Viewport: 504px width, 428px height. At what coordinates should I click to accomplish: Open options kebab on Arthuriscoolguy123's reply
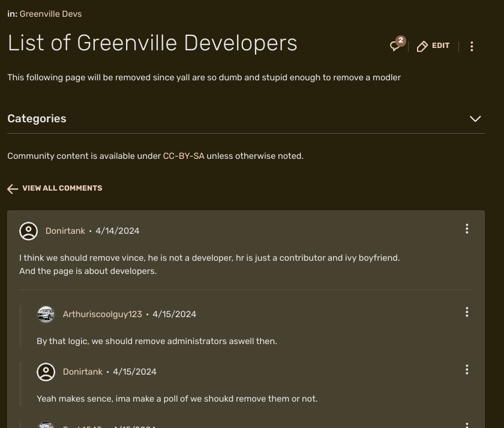(467, 312)
